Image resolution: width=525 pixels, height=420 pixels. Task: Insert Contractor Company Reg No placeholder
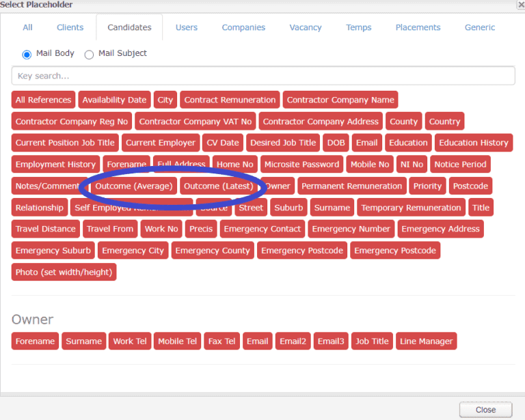tap(72, 121)
